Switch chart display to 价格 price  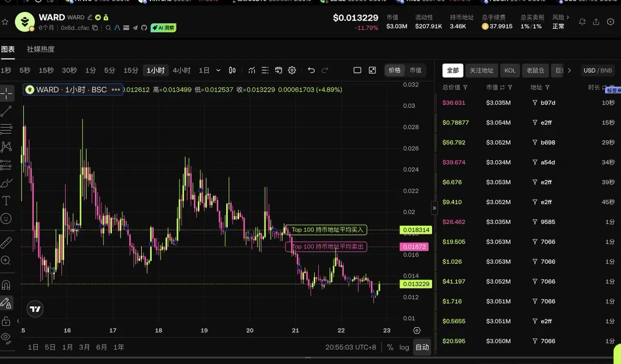tap(394, 70)
